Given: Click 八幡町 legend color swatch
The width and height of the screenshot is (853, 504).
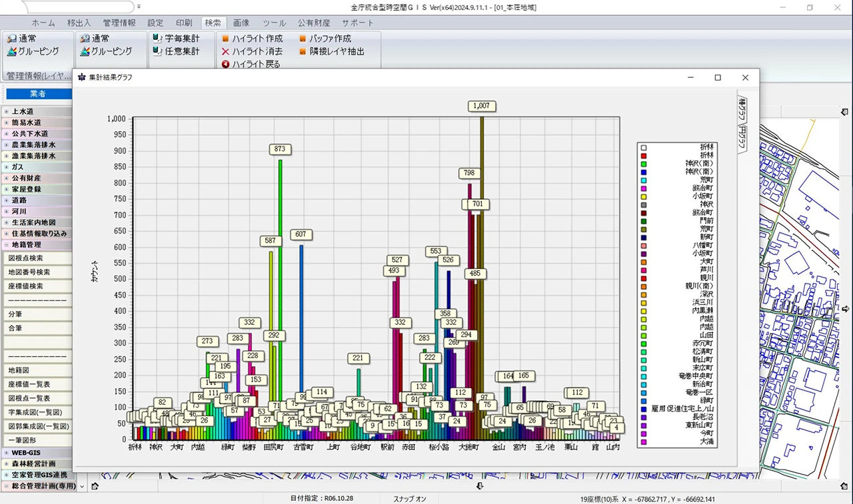Looking at the screenshot, I should click(x=643, y=245).
